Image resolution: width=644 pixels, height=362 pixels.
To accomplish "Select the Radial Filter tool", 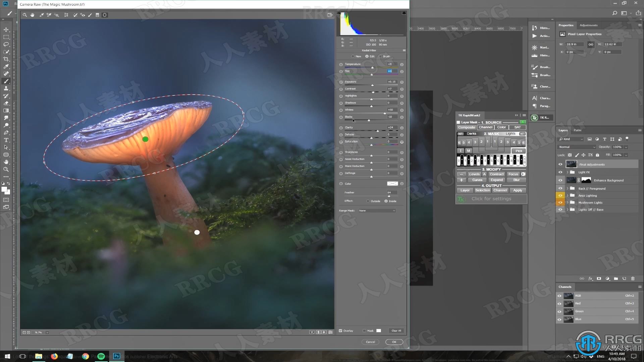I will point(104,15).
